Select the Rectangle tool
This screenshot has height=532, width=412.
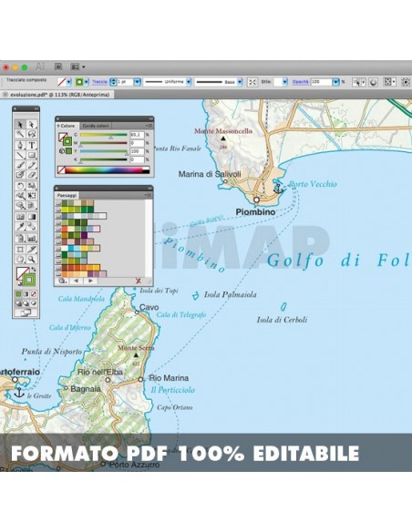point(32,155)
